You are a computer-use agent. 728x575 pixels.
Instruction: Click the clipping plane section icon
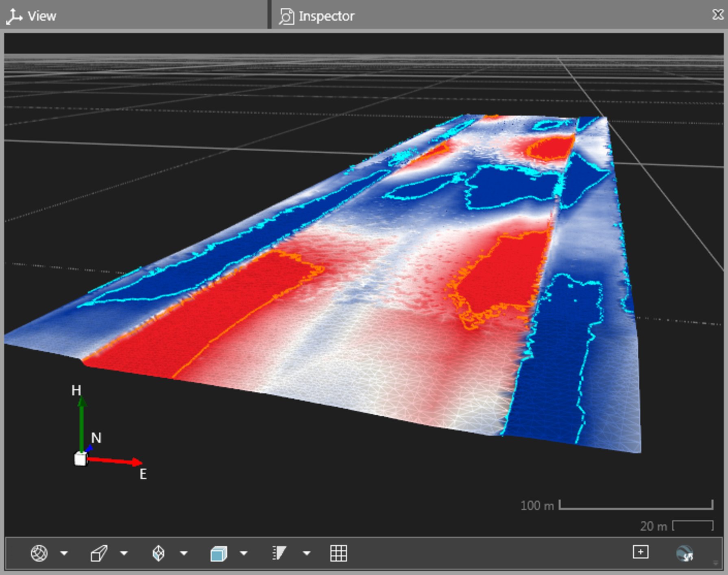(x=279, y=553)
